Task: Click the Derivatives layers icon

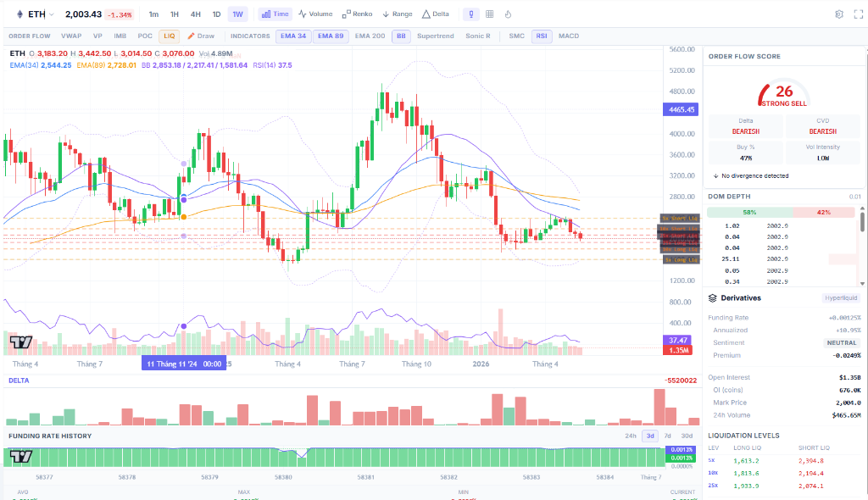Action: [713, 298]
